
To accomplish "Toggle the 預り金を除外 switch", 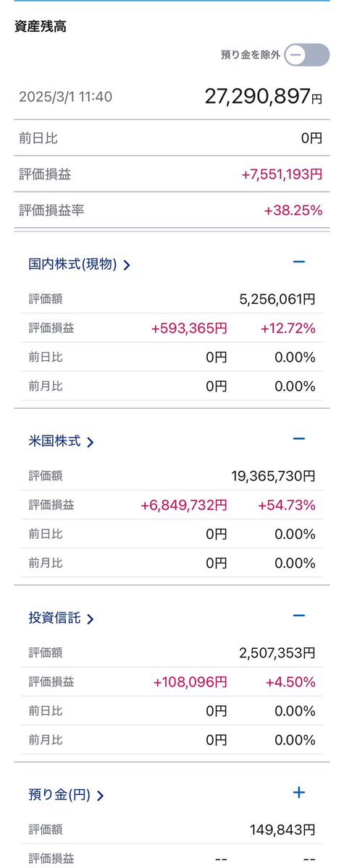I will pos(306,54).
